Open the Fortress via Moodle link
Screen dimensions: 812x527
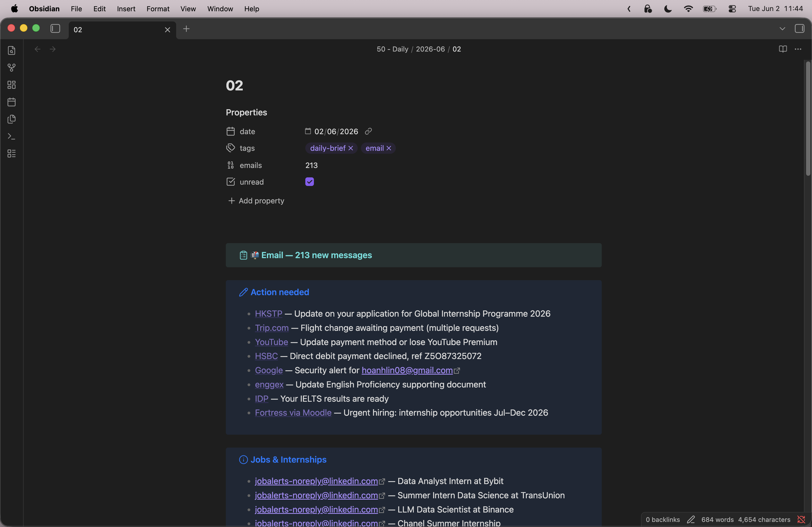coord(293,412)
